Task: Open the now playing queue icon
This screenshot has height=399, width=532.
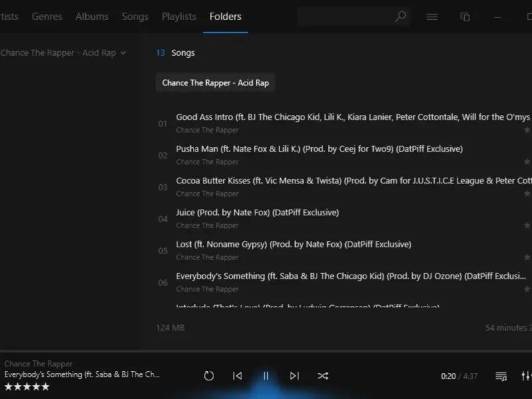Action: (501, 376)
